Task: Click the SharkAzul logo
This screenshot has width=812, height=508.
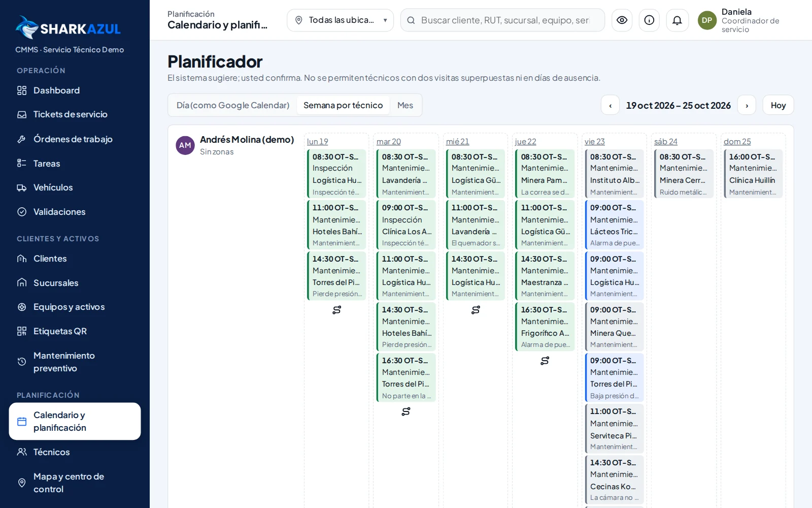Action: point(68,27)
